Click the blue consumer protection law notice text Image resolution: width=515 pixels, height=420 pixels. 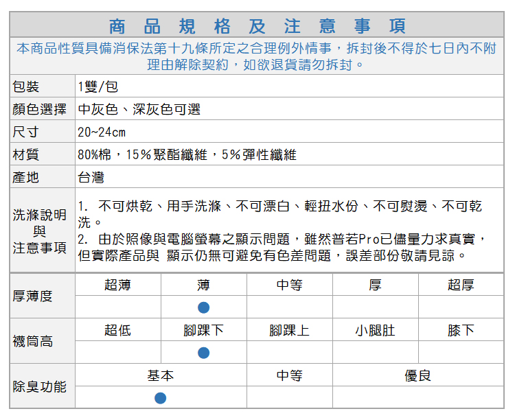click(x=257, y=56)
